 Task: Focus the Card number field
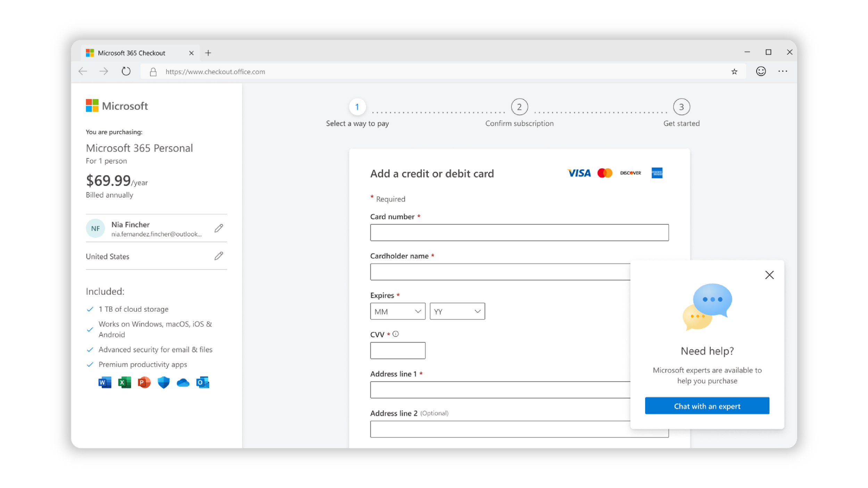point(519,233)
